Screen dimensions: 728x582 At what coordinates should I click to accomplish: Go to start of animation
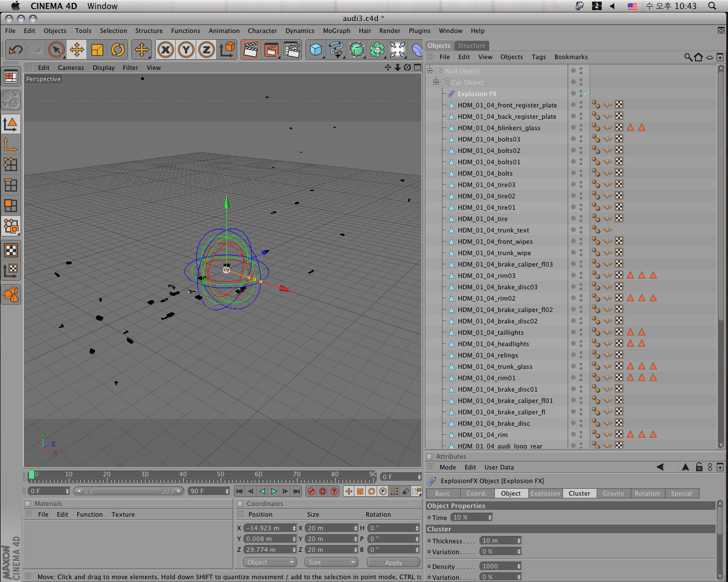239,491
